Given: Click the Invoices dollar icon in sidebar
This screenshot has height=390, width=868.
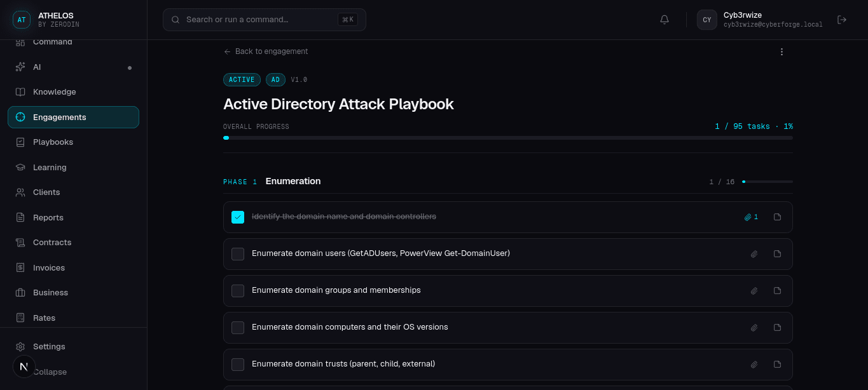Looking at the screenshot, I should tap(20, 267).
